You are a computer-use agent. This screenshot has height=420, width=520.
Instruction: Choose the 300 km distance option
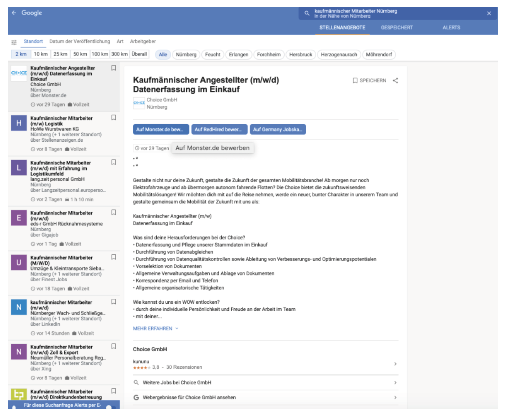point(119,54)
